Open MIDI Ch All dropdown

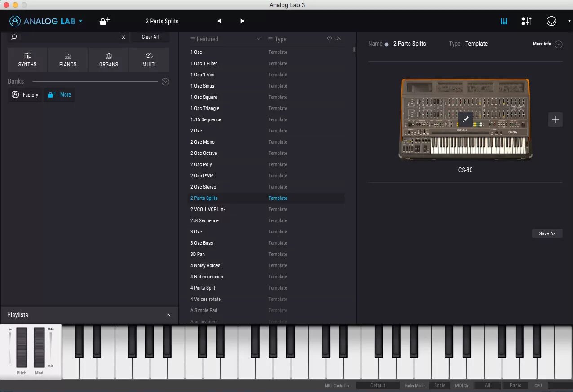coord(487,385)
